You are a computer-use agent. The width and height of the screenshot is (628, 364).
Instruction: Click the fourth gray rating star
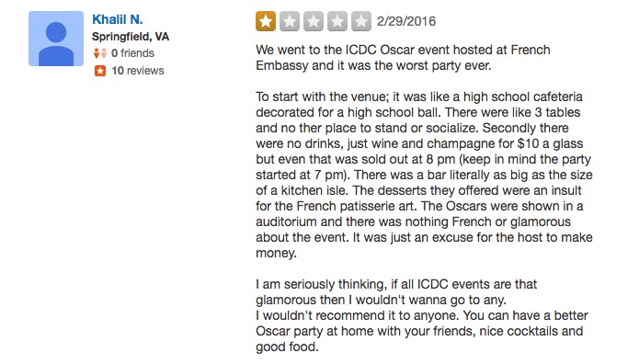(337, 21)
